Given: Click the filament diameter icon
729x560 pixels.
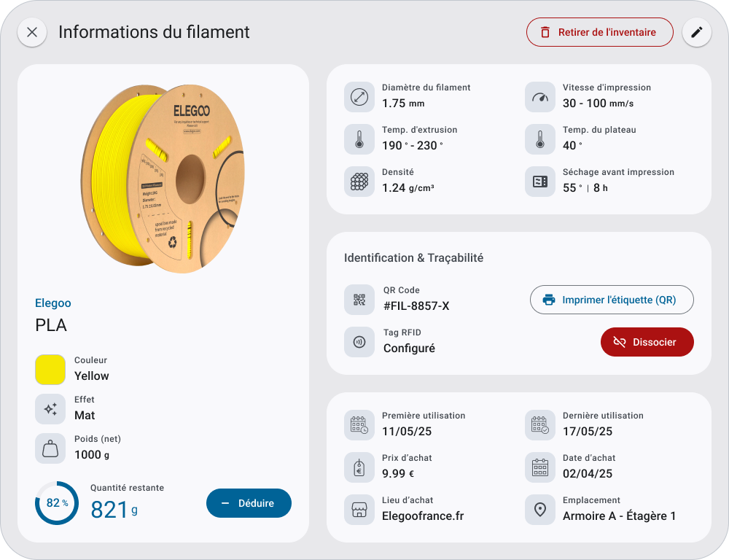Looking at the screenshot, I should (x=359, y=96).
